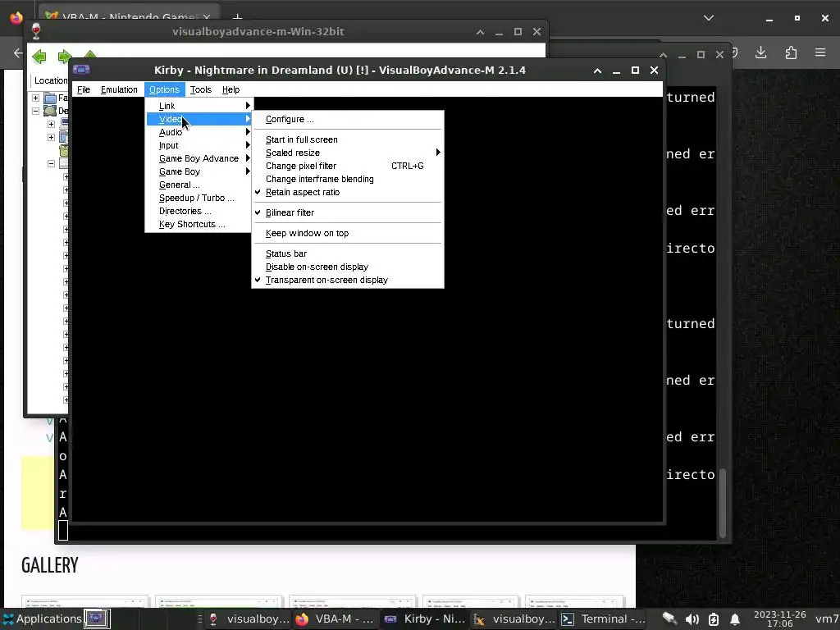Click the GALLERY heading on the web page
This screenshot has height=630, width=840.
[50, 564]
